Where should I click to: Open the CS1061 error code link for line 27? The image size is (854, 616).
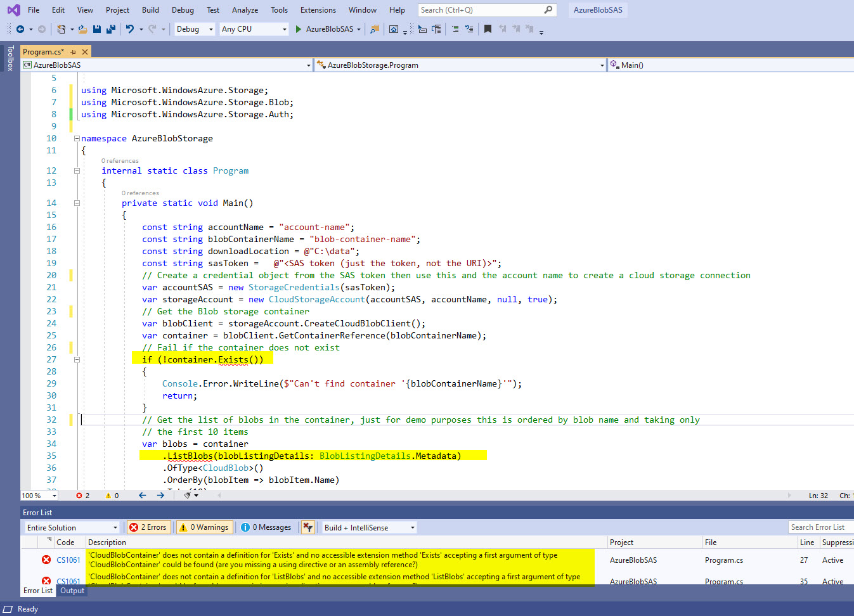point(68,560)
